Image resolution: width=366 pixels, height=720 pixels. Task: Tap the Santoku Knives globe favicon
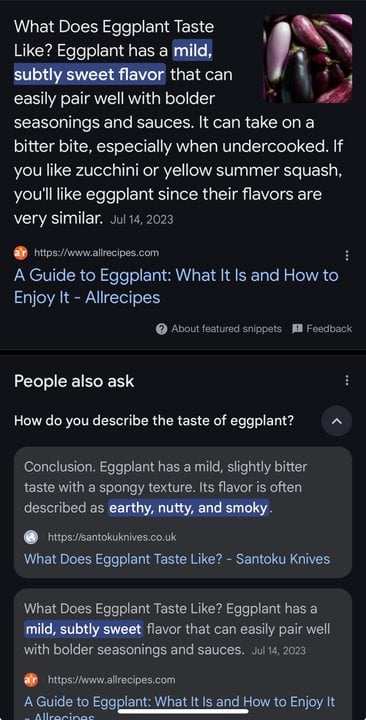coord(31,537)
